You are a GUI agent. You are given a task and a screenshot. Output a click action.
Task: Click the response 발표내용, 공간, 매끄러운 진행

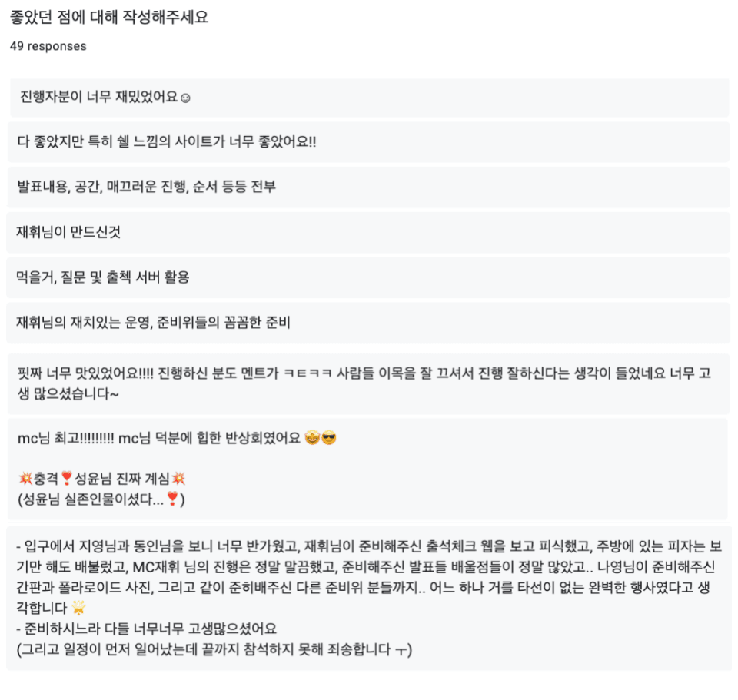(368, 187)
